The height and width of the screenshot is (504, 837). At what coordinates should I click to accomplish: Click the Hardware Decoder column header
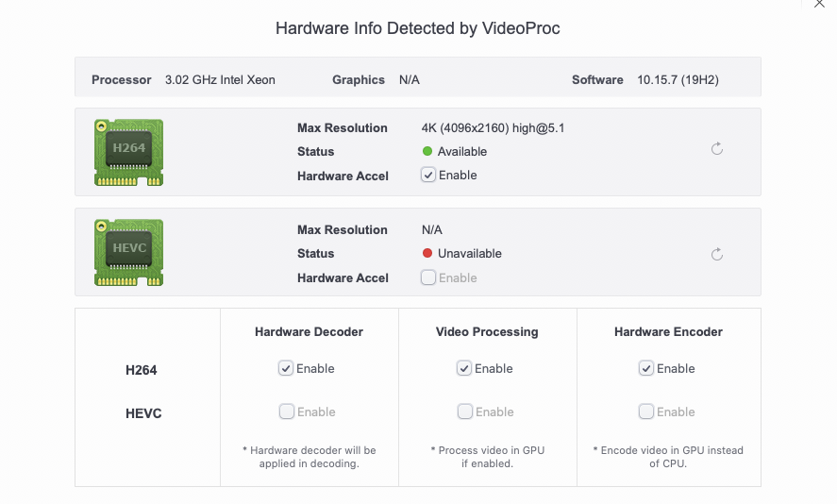pyautogui.click(x=309, y=331)
